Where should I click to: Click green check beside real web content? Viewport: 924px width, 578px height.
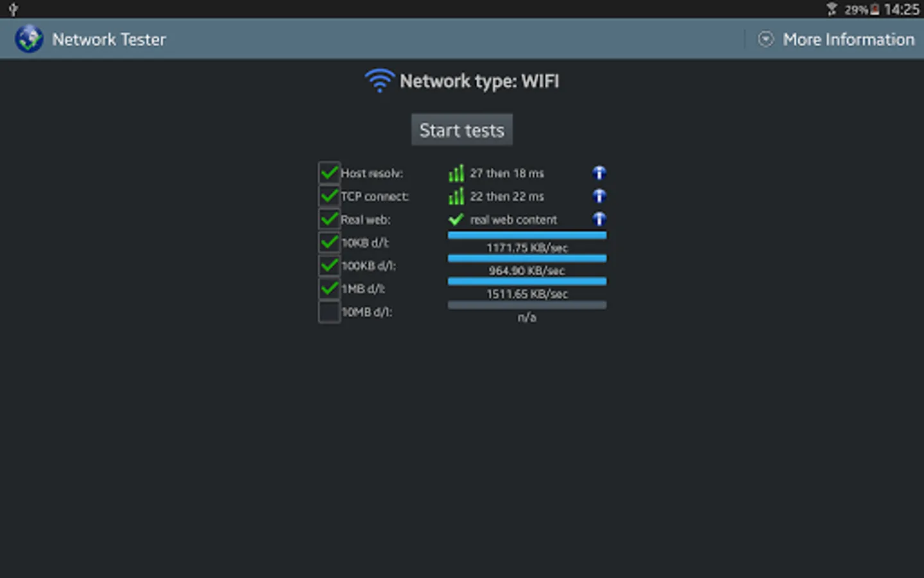click(456, 220)
